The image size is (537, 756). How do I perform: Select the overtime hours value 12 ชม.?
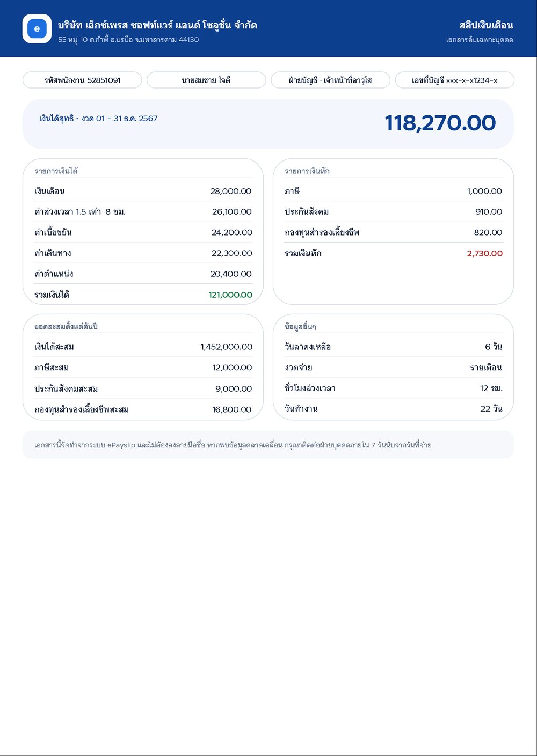tap(491, 388)
